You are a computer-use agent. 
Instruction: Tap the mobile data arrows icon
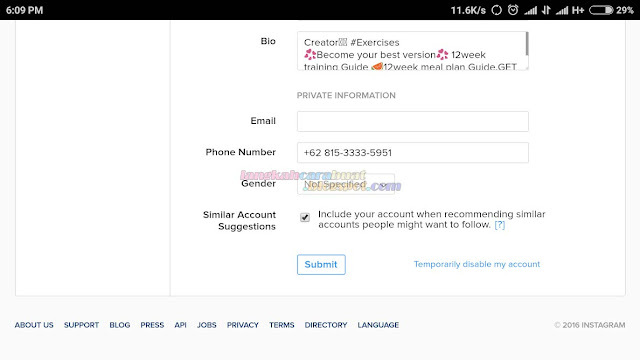(546, 10)
